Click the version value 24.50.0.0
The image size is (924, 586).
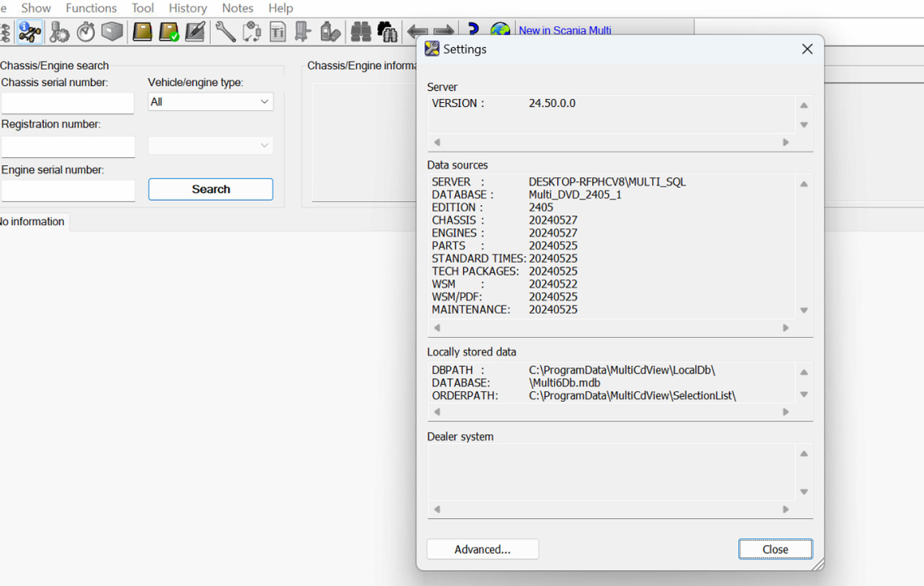tap(552, 104)
